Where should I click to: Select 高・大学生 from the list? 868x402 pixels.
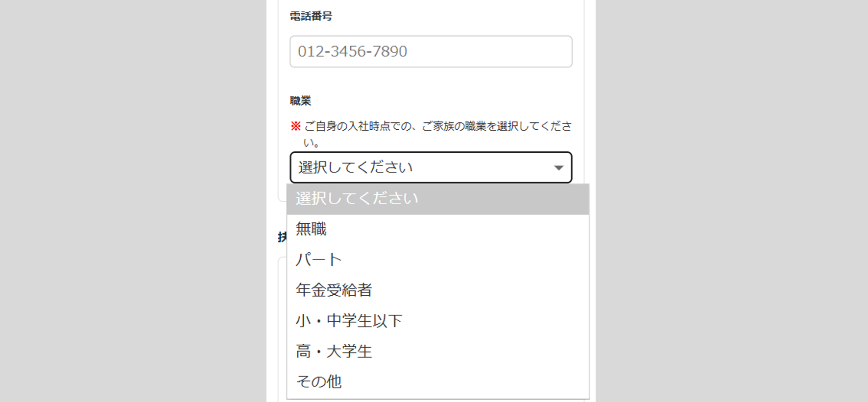pos(334,352)
